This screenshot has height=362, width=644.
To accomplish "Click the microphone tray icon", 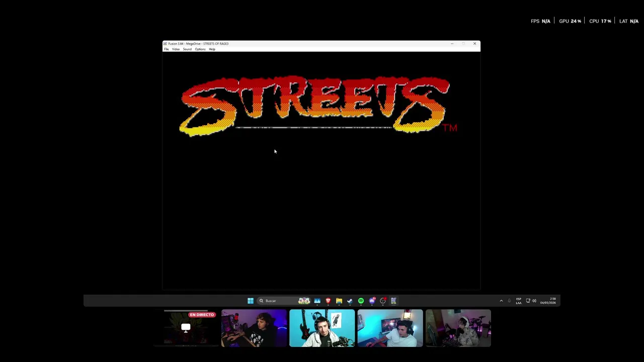I will [x=509, y=301].
